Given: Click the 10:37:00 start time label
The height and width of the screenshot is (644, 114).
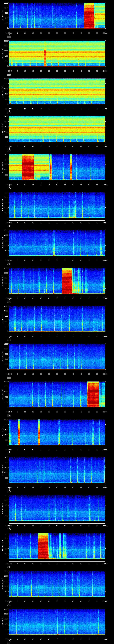Looking at the screenshot, I should coord(9,601).
